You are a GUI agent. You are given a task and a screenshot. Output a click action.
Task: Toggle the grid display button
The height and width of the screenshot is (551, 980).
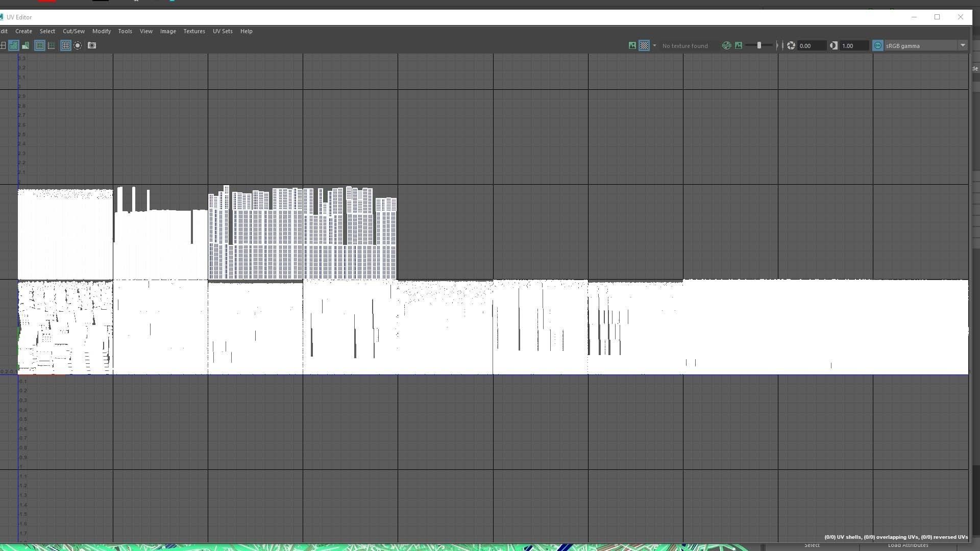click(x=65, y=45)
